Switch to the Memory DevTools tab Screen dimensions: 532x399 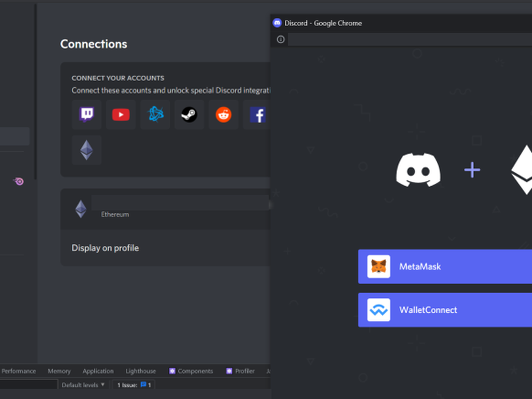pos(59,371)
